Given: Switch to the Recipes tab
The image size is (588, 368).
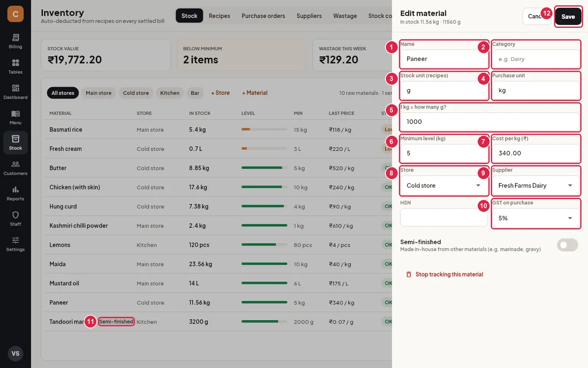Looking at the screenshot, I should 219,16.
